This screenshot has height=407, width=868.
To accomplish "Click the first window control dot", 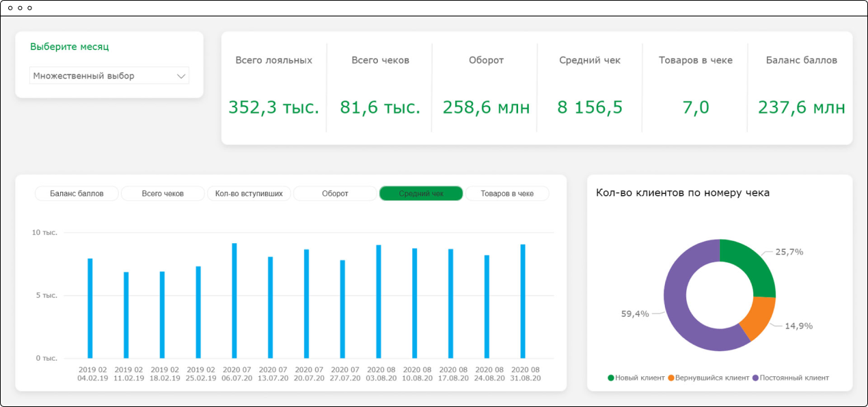I will (10, 8).
